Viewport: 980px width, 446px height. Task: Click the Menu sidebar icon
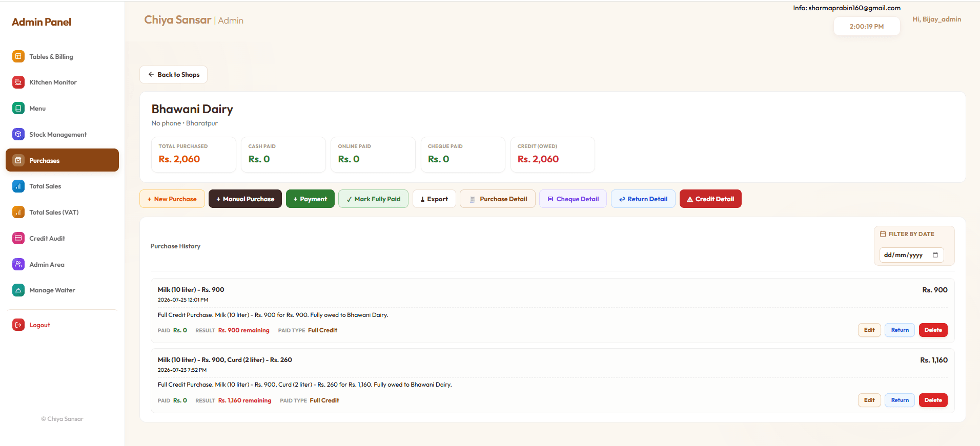(x=18, y=108)
